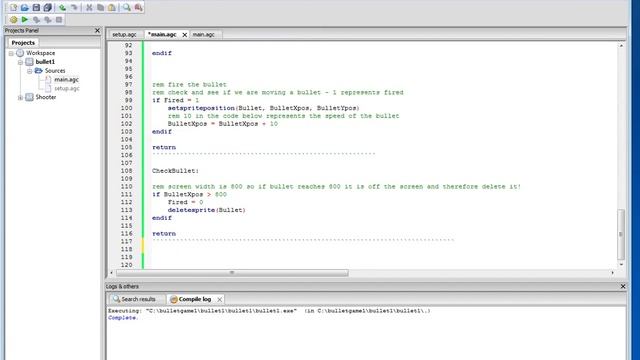Switch to the setup.agc editor tab
The height and width of the screenshot is (360, 640).
coord(124,35)
